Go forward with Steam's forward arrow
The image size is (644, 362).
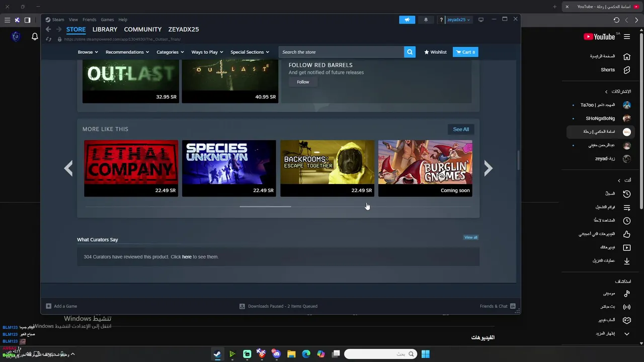tap(59, 29)
